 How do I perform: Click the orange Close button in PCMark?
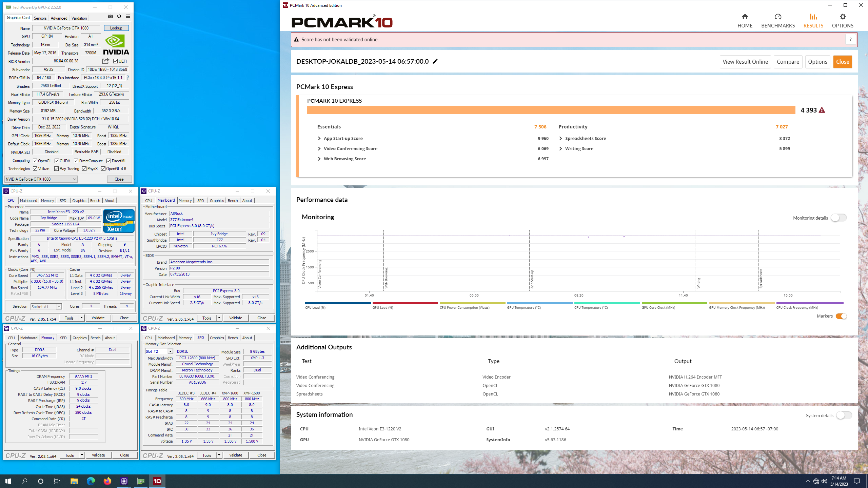[x=843, y=62]
